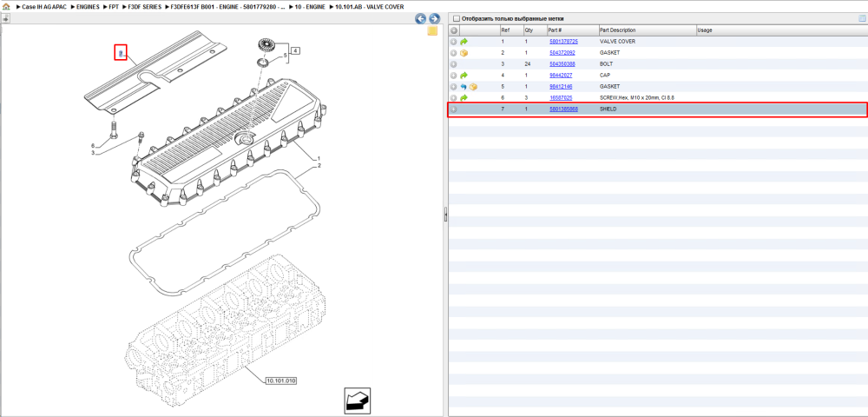The image size is (868, 417).
Task: Click the pin/download icon above the diagram
Action: (x=5, y=19)
